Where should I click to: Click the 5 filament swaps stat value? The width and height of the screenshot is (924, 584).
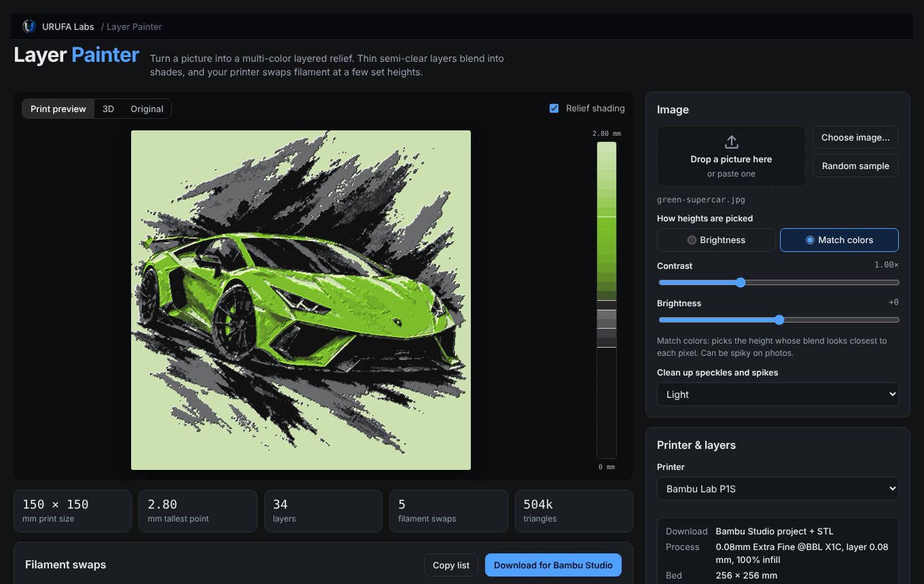402,505
